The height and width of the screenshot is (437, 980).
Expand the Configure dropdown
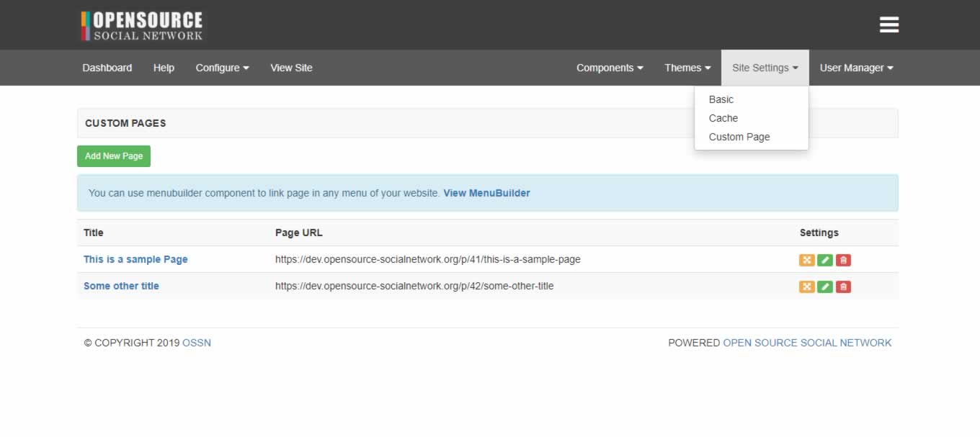click(x=223, y=68)
